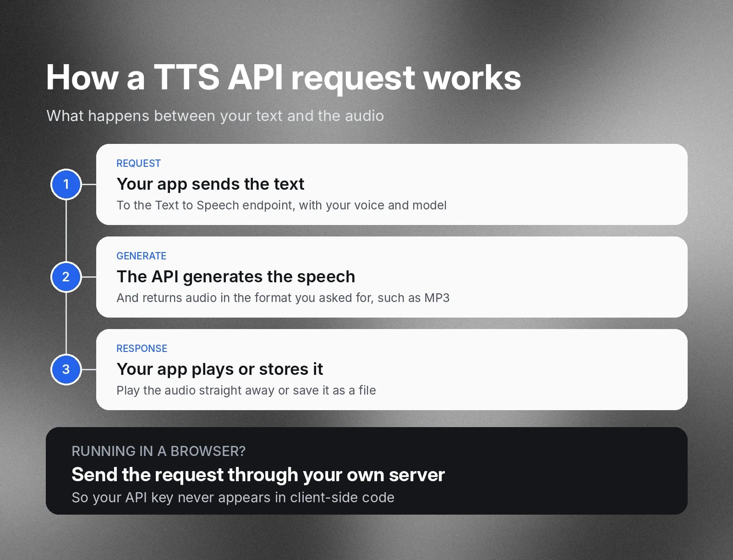Click "So your API key never appears..." text
This screenshot has width=733, height=560.
coord(233,498)
